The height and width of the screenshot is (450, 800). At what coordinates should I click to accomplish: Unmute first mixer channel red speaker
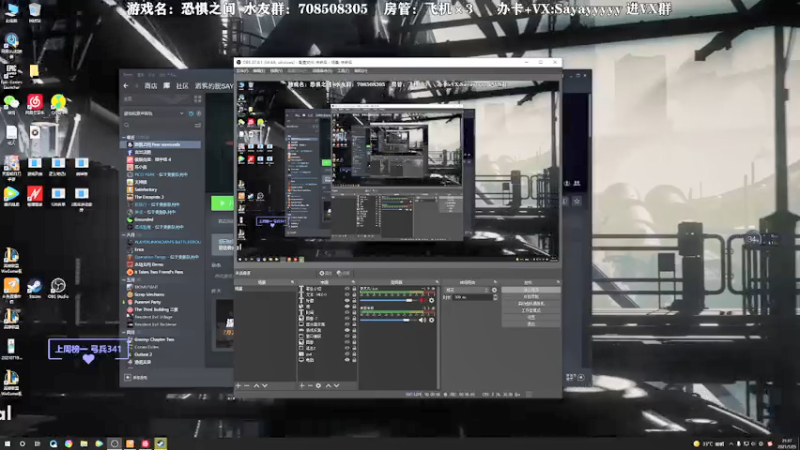click(x=422, y=301)
